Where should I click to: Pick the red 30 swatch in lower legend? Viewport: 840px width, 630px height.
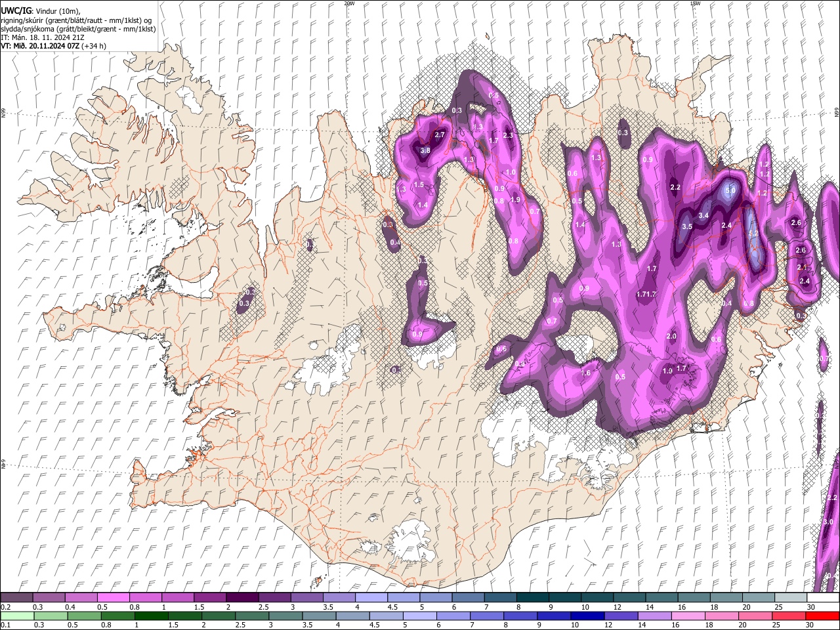click(822, 616)
